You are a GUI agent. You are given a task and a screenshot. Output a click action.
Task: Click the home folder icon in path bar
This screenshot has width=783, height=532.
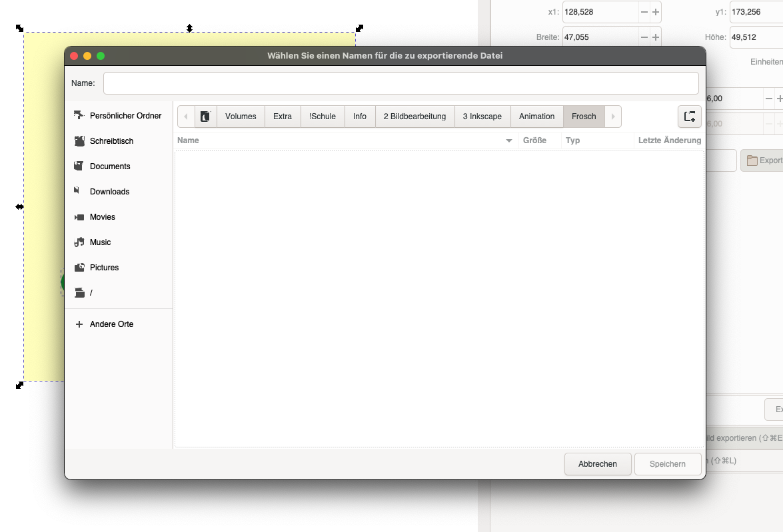(205, 117)
